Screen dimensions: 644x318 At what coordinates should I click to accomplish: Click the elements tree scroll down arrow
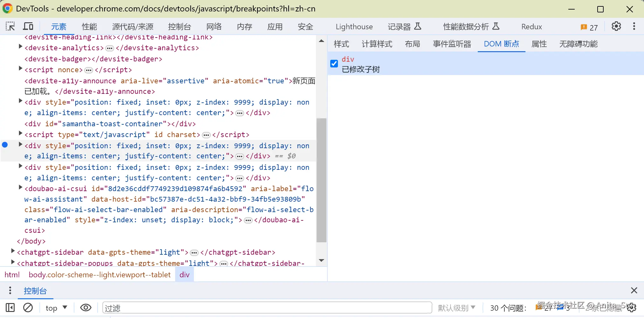coord(321,260)
